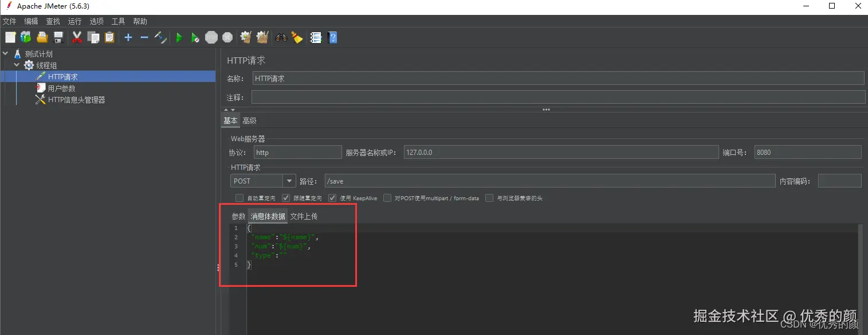Viewport: 868px width, 335px height.
Task: Switch to the 基本 tab
Action: 230,120
